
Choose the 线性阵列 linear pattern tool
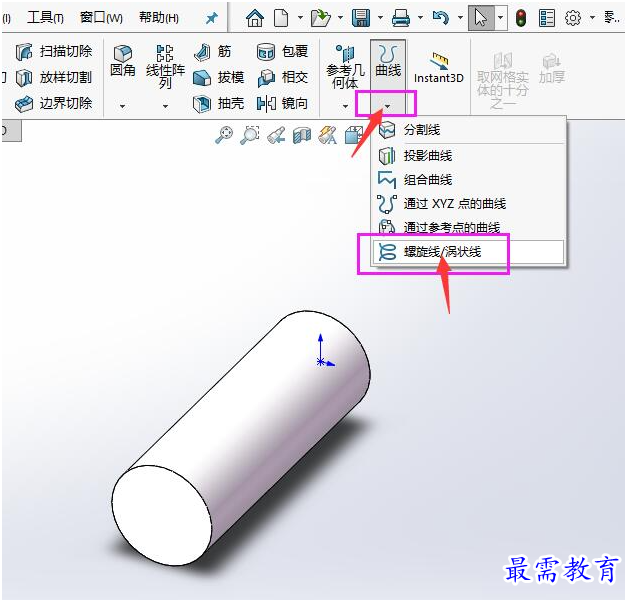tap(165, 66)
